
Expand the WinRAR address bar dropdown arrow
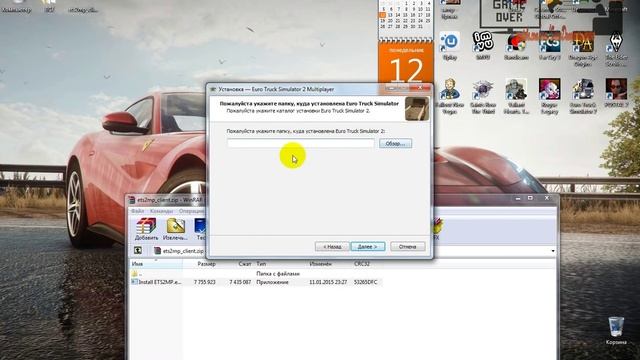point(553,251)
